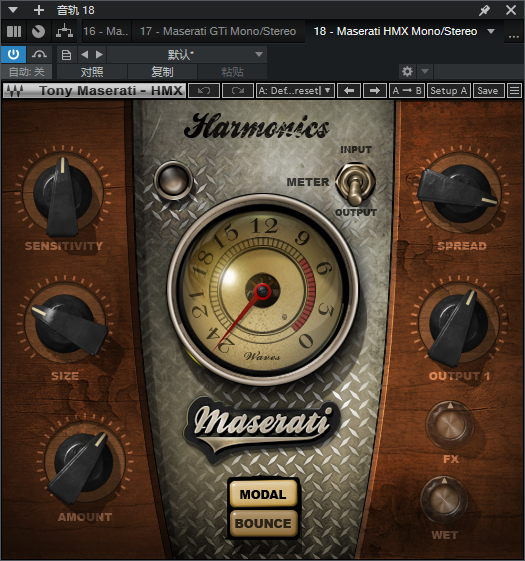This screenshot has height=561, width=525.
Task: Flip the METER input/output toggle switch
Action: point(355,184)
